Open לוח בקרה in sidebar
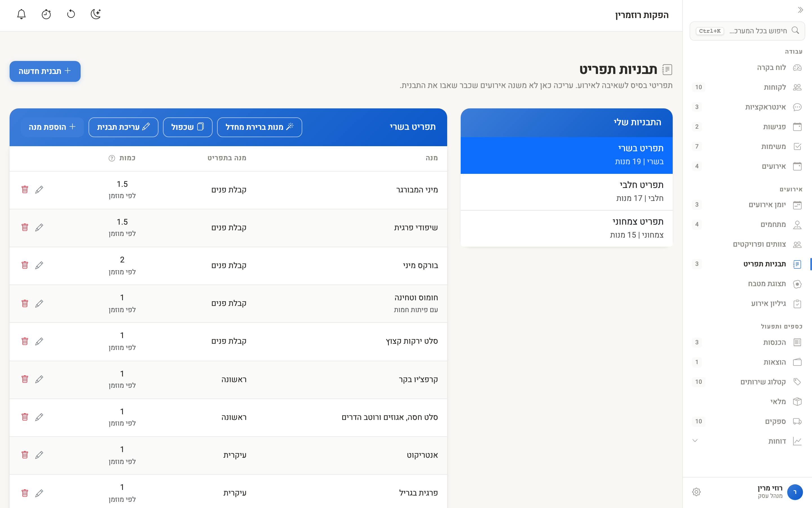This screenshot has width=812, height=508. 747,67
